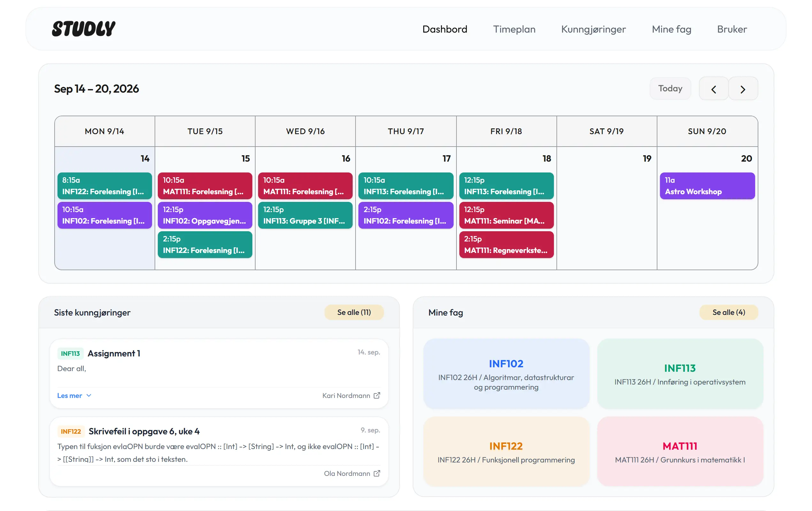Go to previous week with left chevron

714,89
